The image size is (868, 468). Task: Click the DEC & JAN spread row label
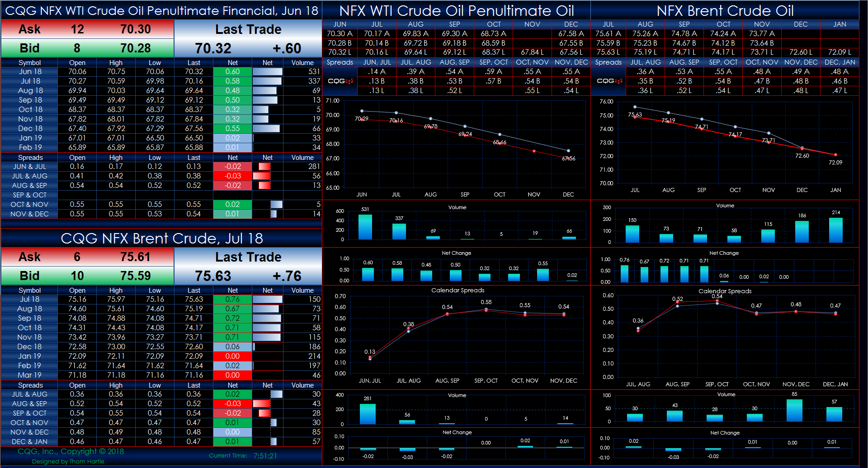click(29, 441)
